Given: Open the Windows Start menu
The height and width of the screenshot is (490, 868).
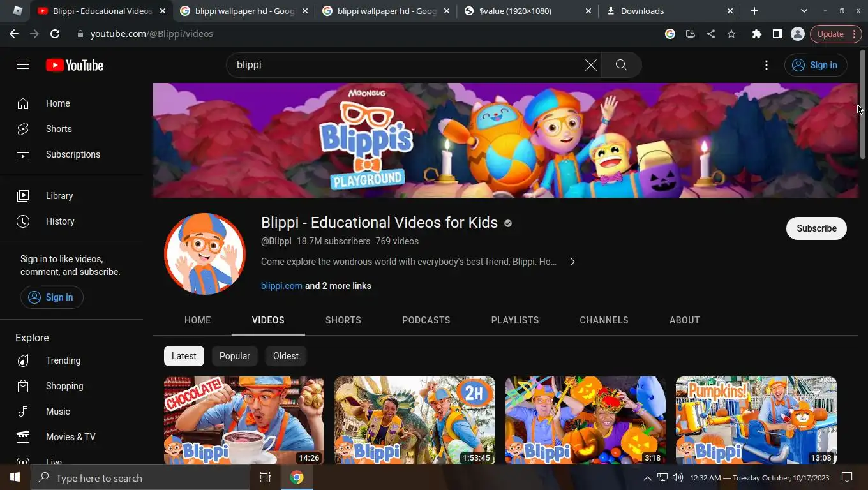Looking at the screenshot, I should point(15,478).
